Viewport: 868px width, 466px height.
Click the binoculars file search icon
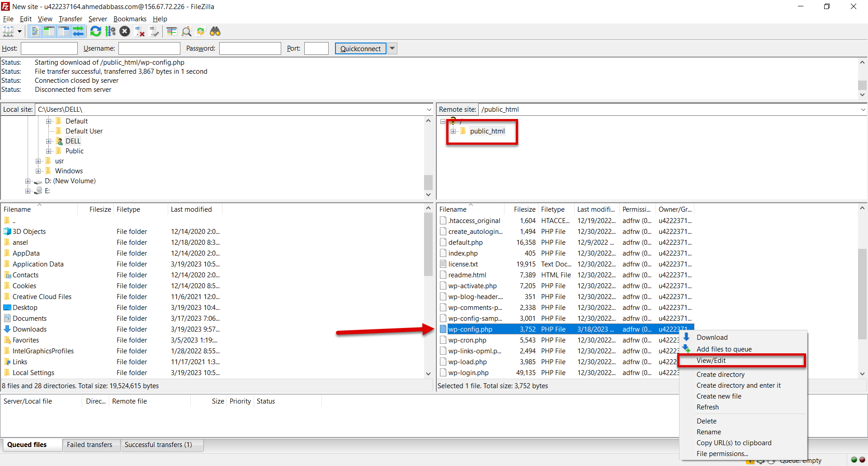point(215,31)
